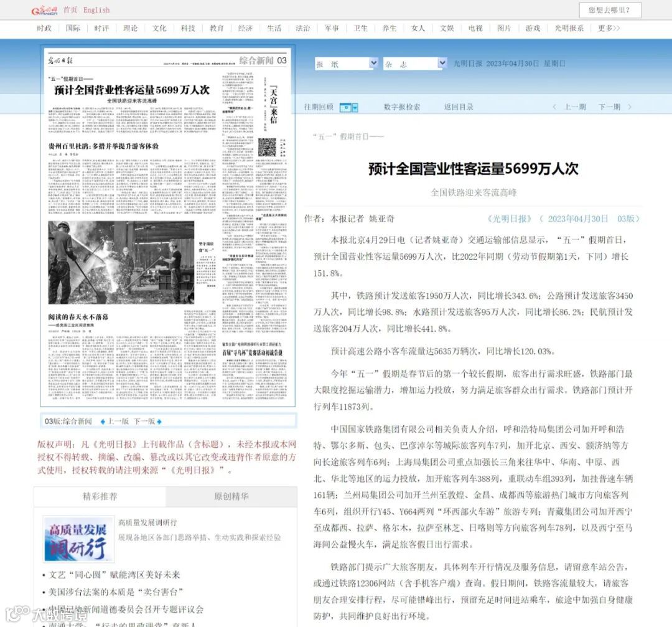The width and height of the screenshot is (672, 627).
Task: Open the 国际 navigation item
Action: coord(73,28)
